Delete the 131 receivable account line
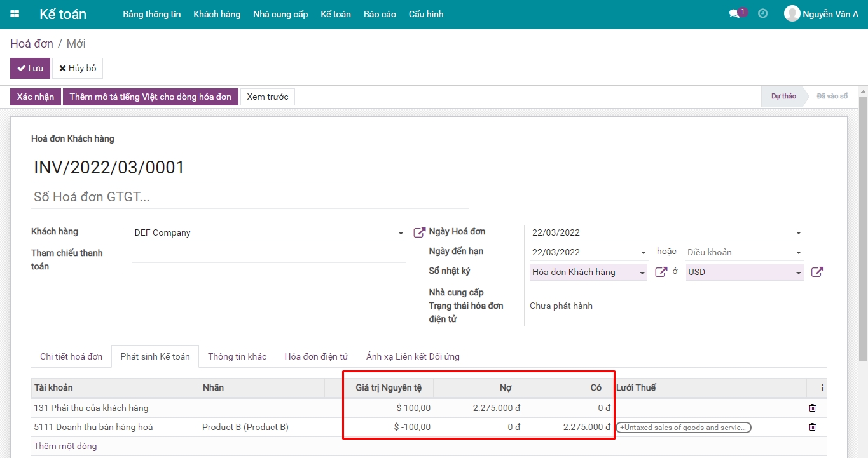Viewport: 868px width, 458px height. (812, 408)
